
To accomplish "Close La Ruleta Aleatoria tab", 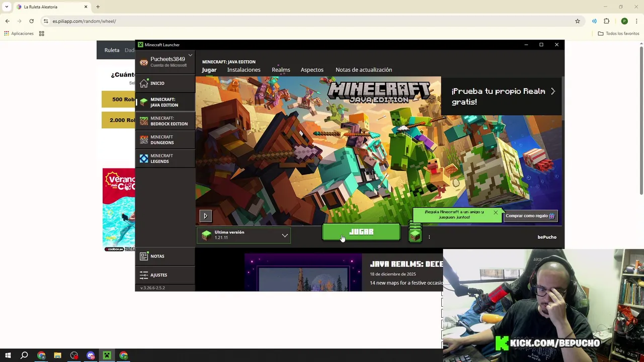I will [86, 7].
